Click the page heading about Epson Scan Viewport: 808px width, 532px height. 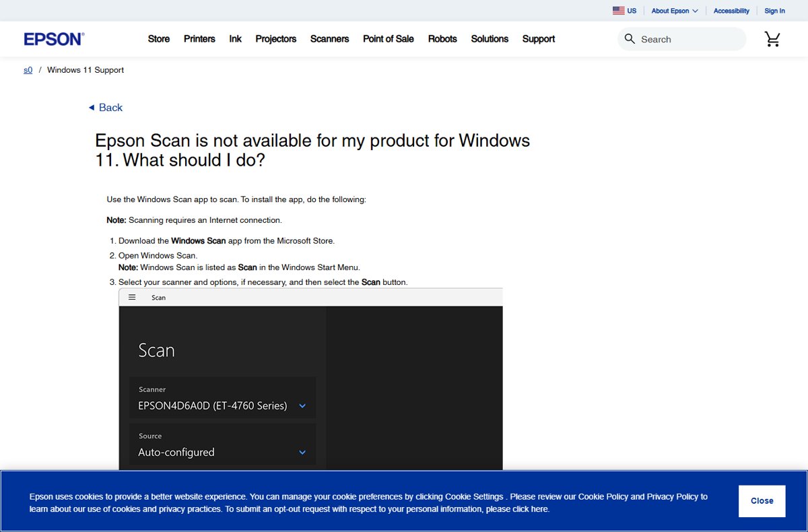(x=312, y=150)
